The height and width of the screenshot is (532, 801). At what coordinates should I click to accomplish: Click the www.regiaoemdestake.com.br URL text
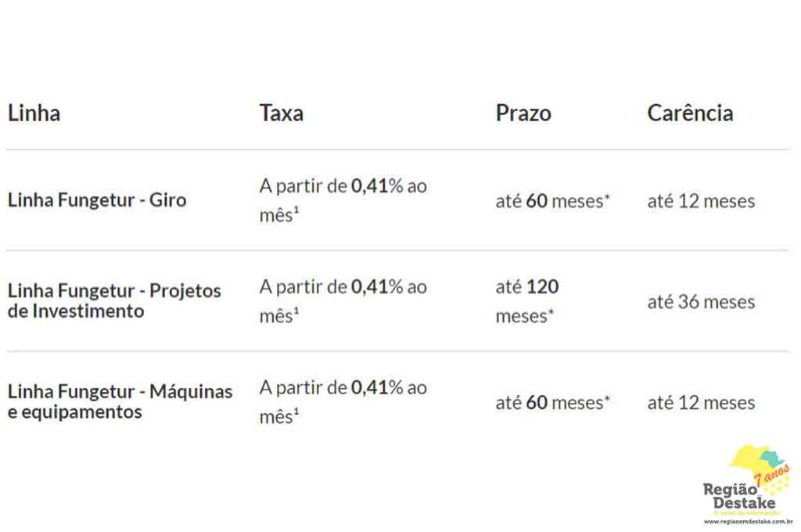tap(748, 521)
